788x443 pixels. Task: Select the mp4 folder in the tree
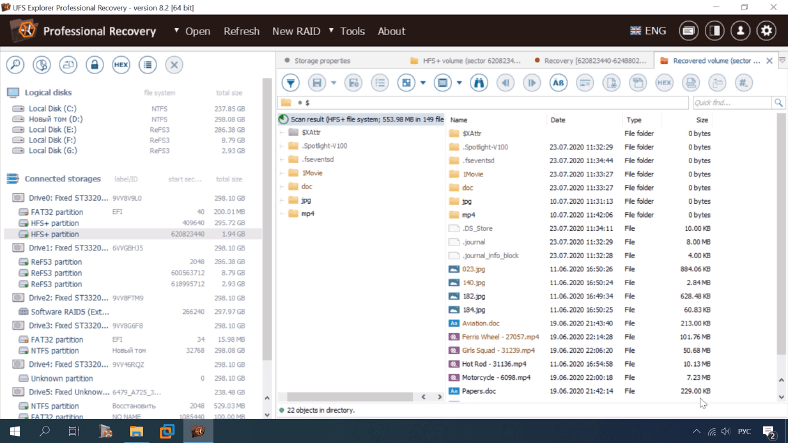(308, 213)
